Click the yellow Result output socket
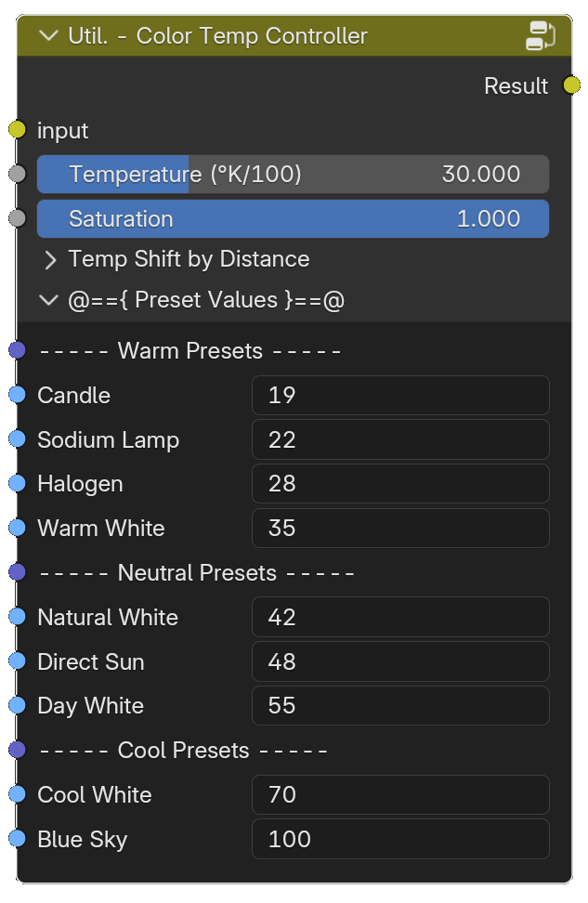The height and width of the screenshot is (903, 588). tap(572, 85)
